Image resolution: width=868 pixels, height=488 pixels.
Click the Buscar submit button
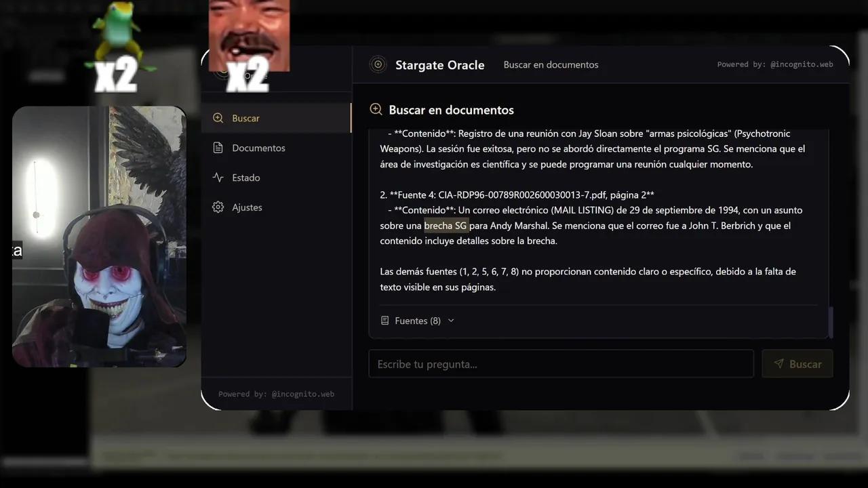pos(797,364)
